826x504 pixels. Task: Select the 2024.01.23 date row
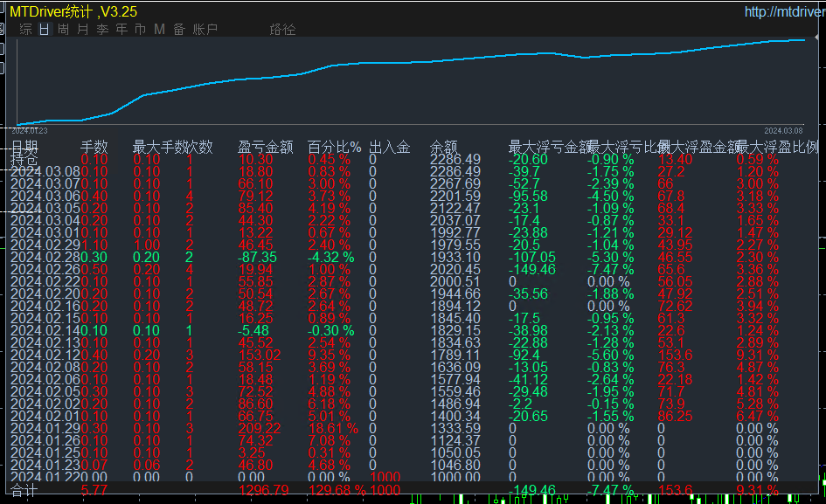point(45,465)
